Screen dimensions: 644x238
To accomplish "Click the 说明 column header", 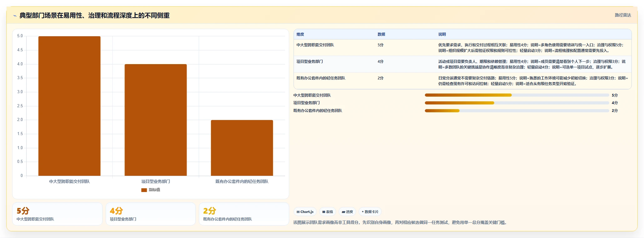I will [442, 34].
